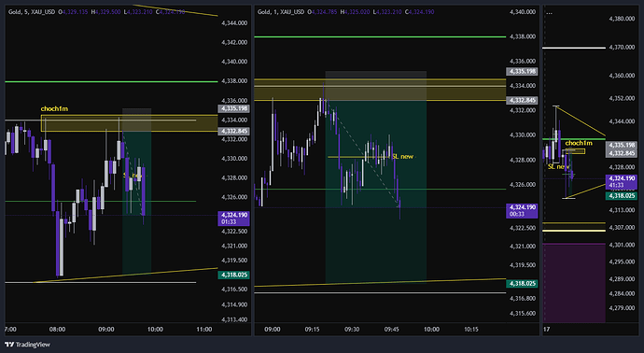Click the 4,335.198 price tag in the 1-minute chart

point(522,72)
